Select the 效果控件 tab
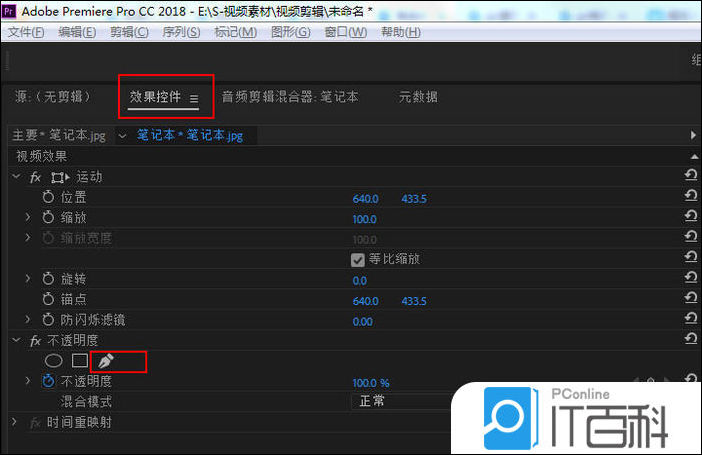The height and width of the screenshot is (455, 702). click(155, 96)
